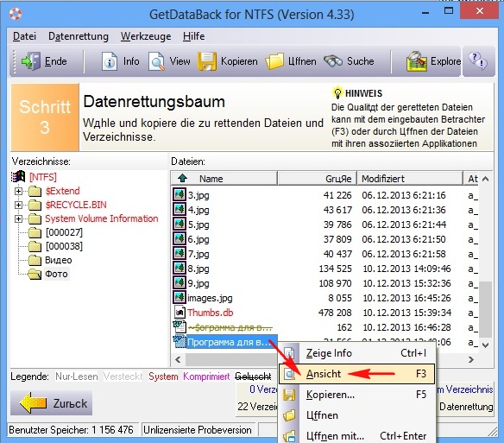Click the file list scroll up arrow
This screenshot has width=504, height=443.
[486, 179]
